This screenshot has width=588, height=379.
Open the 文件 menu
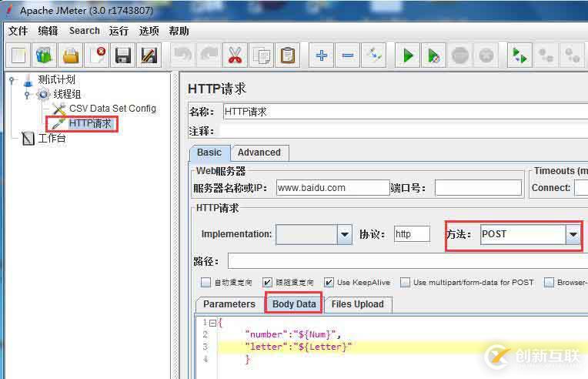pos(18,31)
